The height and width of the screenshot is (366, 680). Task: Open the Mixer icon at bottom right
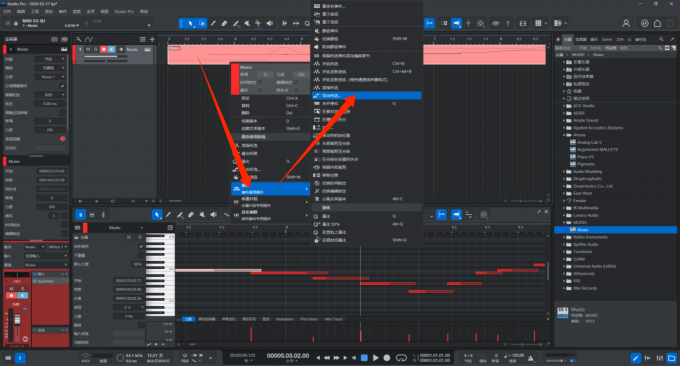coord(660,358)
